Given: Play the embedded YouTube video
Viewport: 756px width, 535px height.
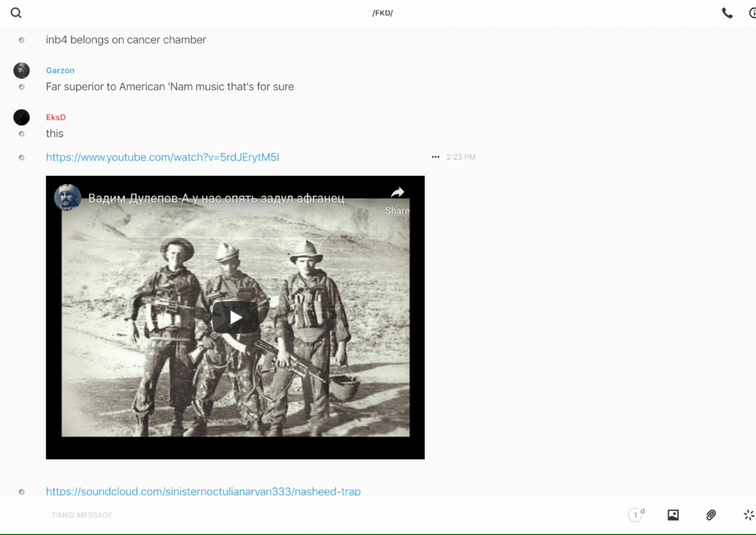Looking at the screenshot, I should [x=235, y=317].
